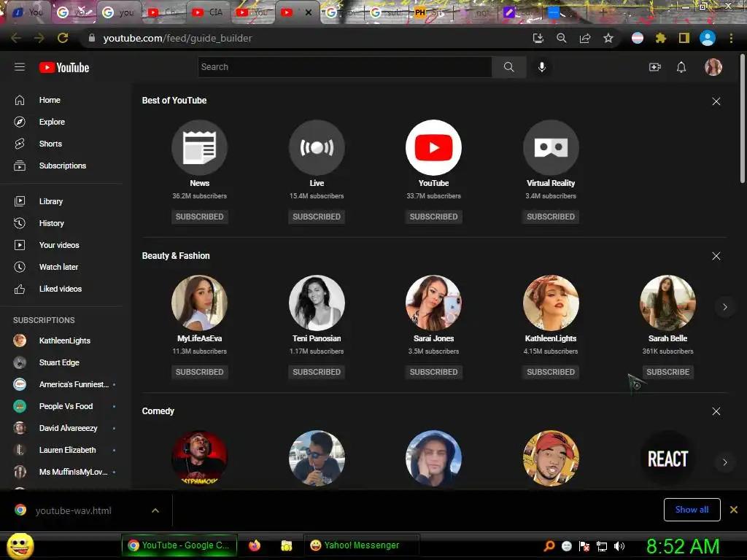
Task: Open Yahoo! Messenger from taskbar
Action: point(362,545)
